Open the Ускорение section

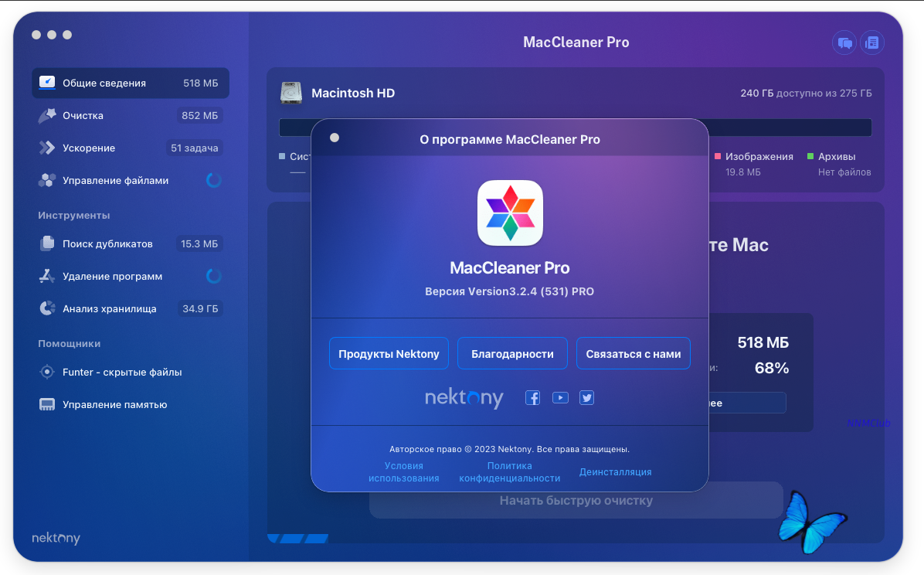(131, 148)
